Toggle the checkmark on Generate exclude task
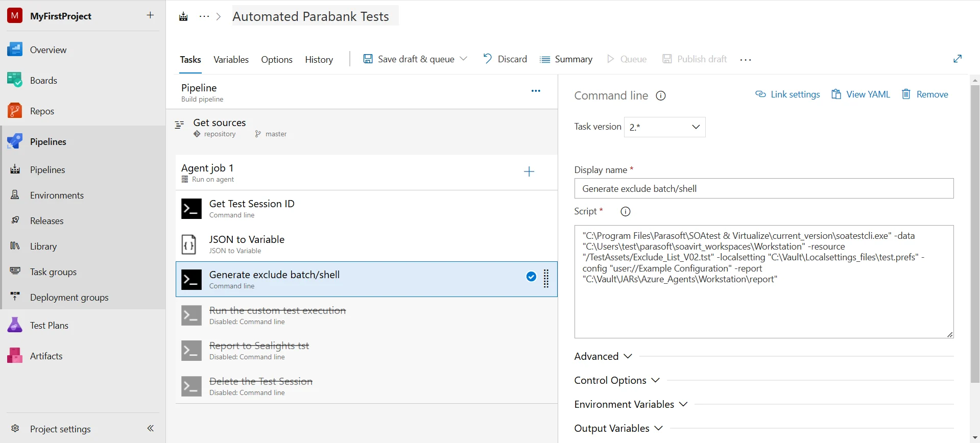Image resolution: width=980 pixels, height=443 pixels. (531, 277)
